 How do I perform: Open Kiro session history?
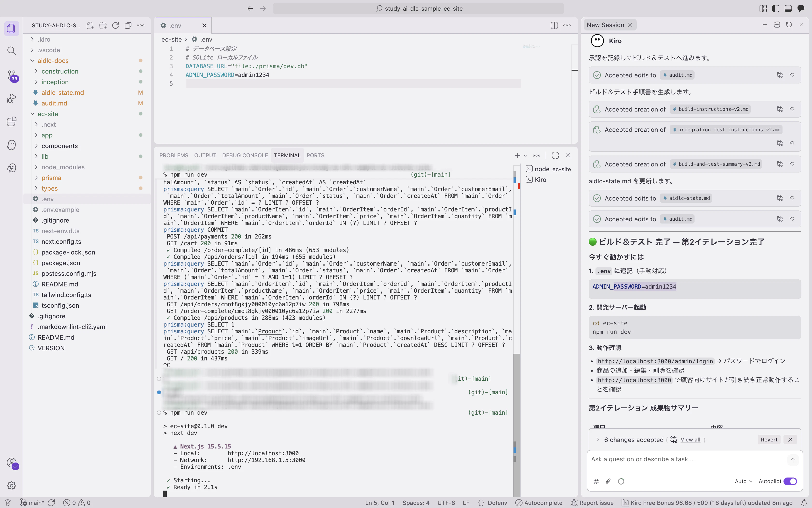(789, 24)
